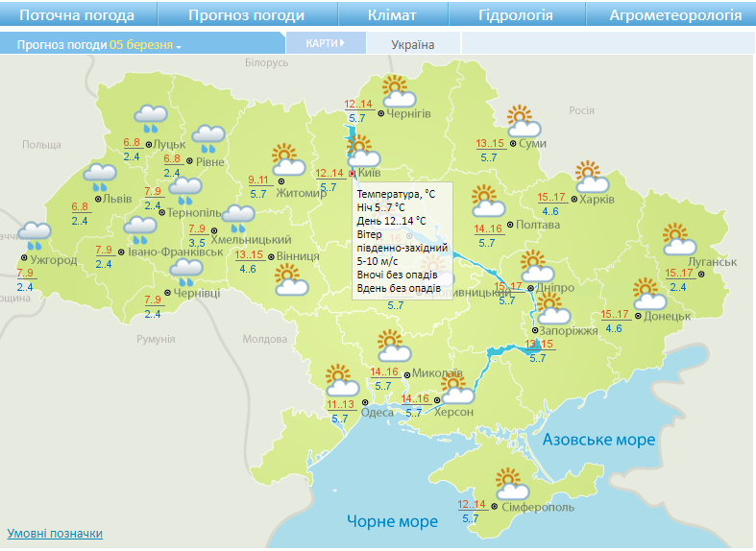The width and height of the screenshot is (756, 551).
Task: Switch to the Гідрологія tab
Action: (515, 15)
